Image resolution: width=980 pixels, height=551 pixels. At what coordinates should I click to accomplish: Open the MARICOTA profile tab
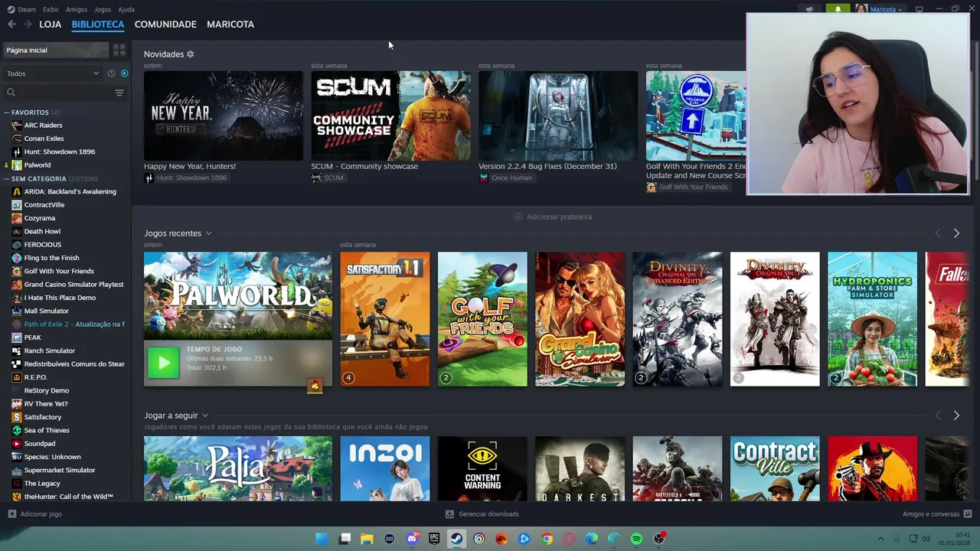tap(230, 24)
